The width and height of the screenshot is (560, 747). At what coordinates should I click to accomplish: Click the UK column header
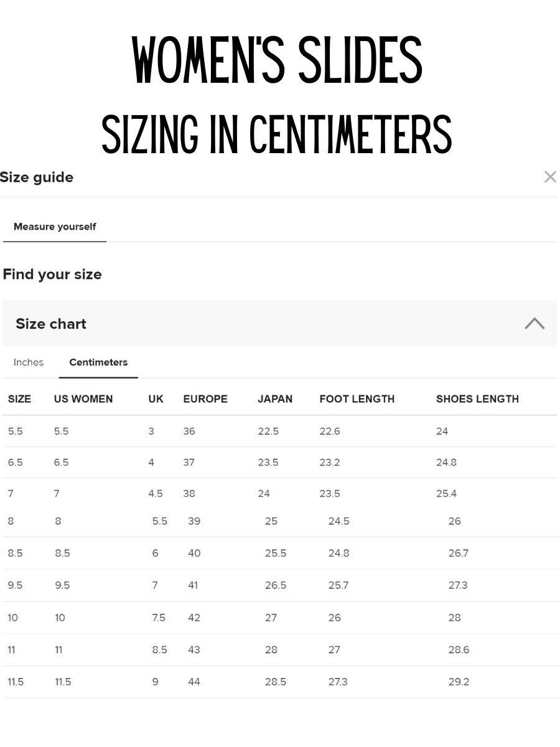click(156, 399)
